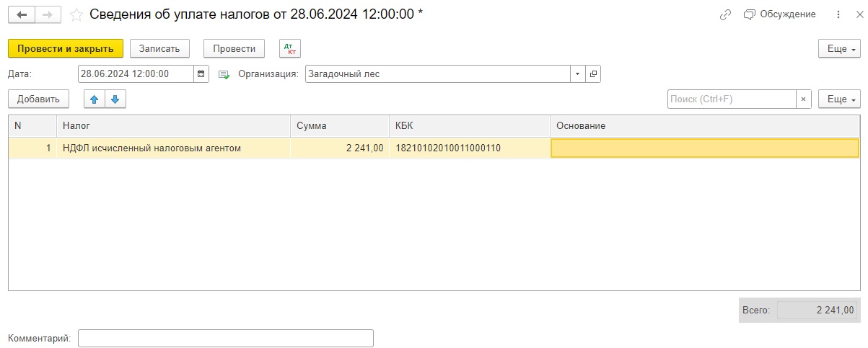Show document postings with ДтКт icon

291,48
